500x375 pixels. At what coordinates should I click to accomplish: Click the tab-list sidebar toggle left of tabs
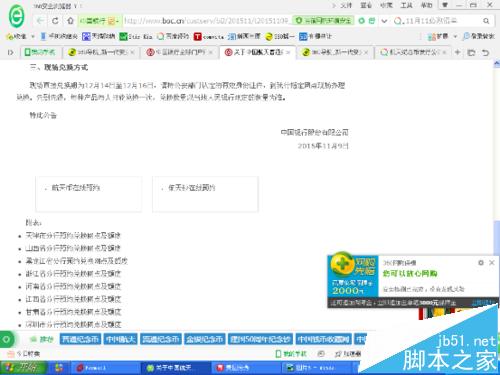10,52
